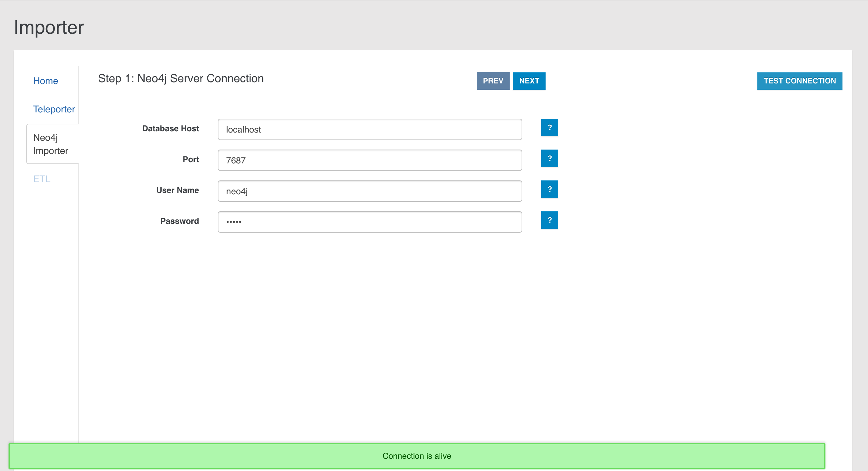Click help icon next to Port field
Screen dimensions: 868x471
pyautogui.click(x=549, y=158)
